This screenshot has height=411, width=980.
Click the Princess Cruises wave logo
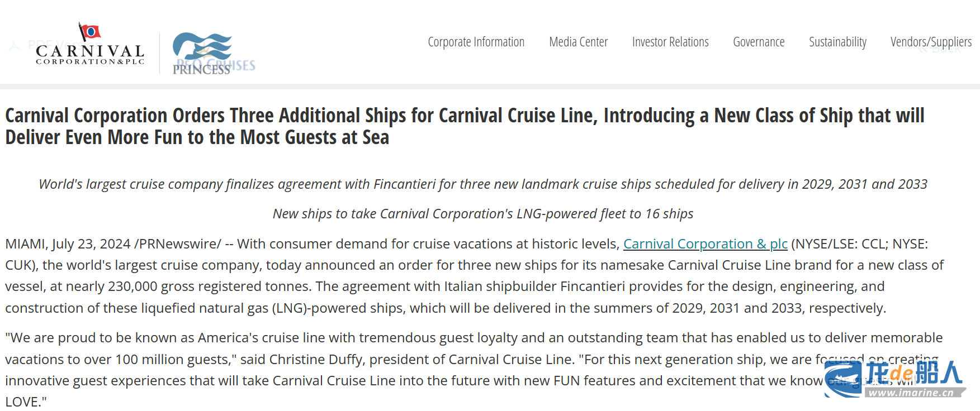pos(202,47)
